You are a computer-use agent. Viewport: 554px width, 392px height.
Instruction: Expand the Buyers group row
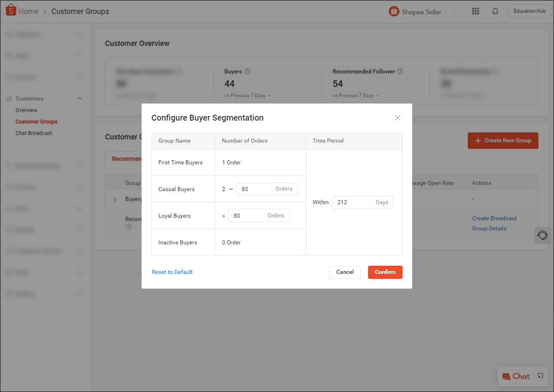pos(115,199)
